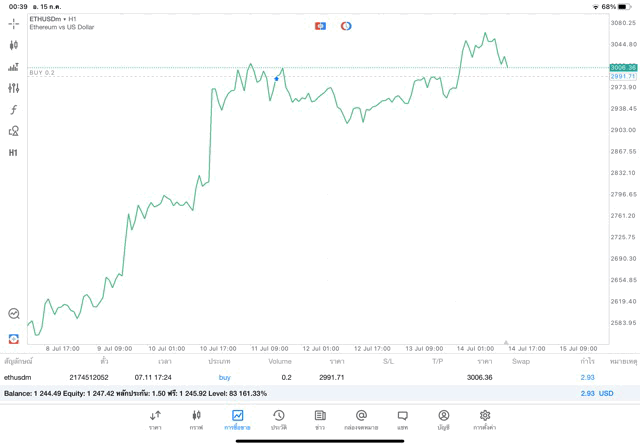Open the indicators (f) icon

pyautogui.click(x=14, y=109)
